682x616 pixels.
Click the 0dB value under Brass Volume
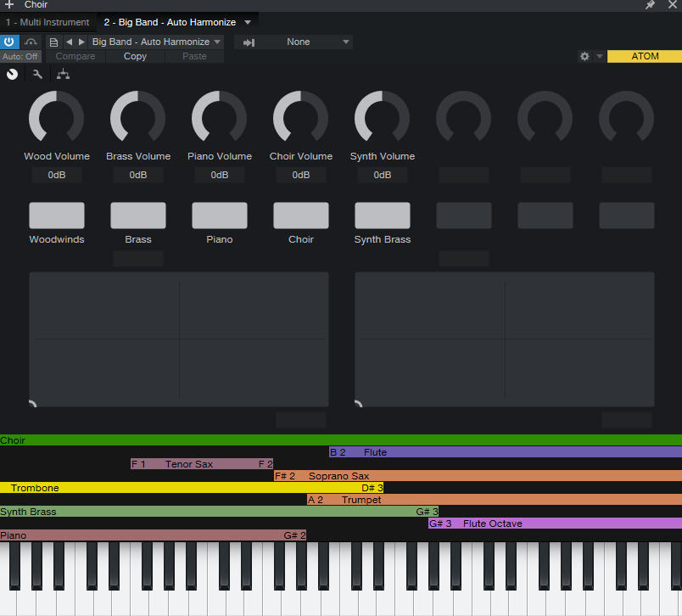pos(138,175)
